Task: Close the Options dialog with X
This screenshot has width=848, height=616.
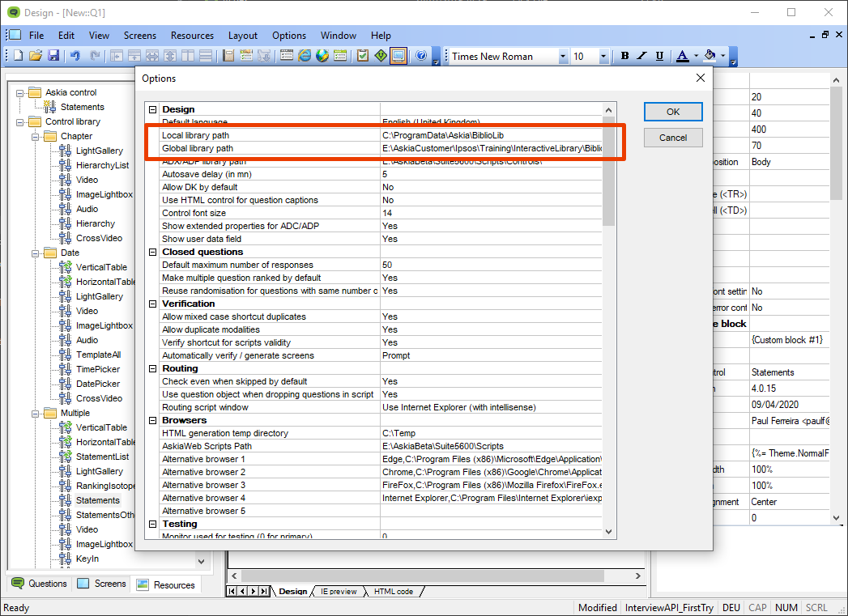Action: click(701, 79)
